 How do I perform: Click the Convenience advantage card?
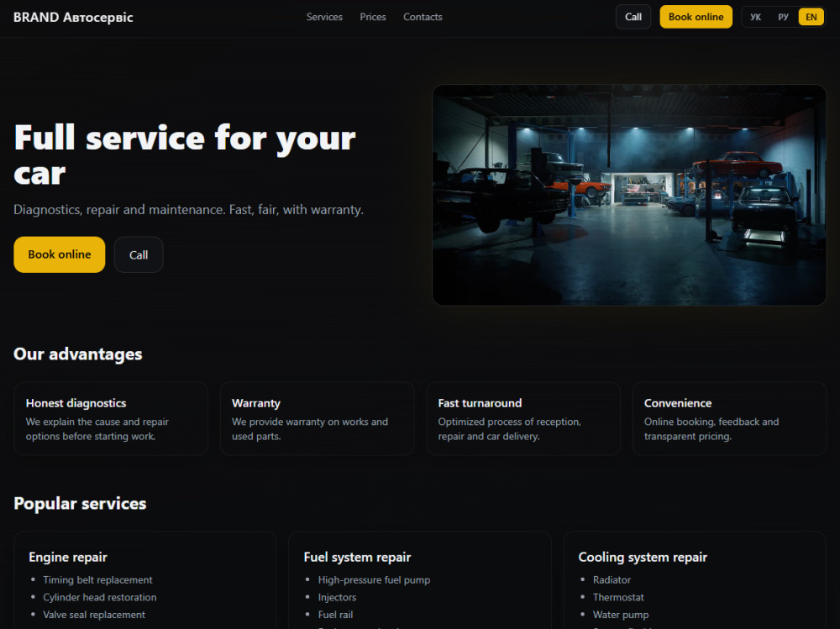(730, 418)
